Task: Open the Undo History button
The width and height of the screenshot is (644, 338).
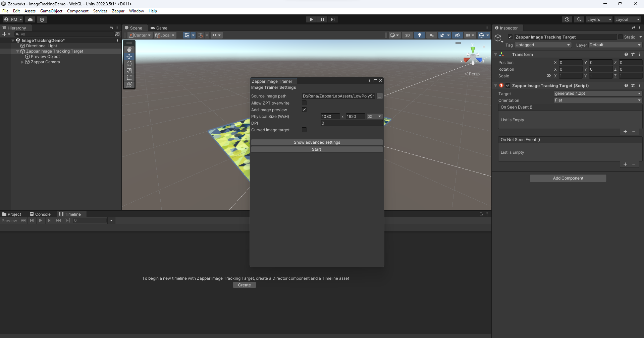Action: click(567, 19)
